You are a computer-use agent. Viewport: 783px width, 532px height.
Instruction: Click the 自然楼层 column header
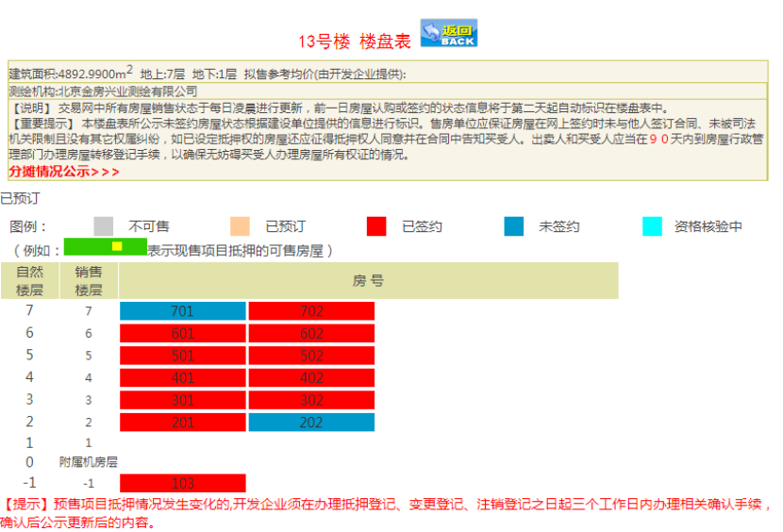tap(30, 281)
